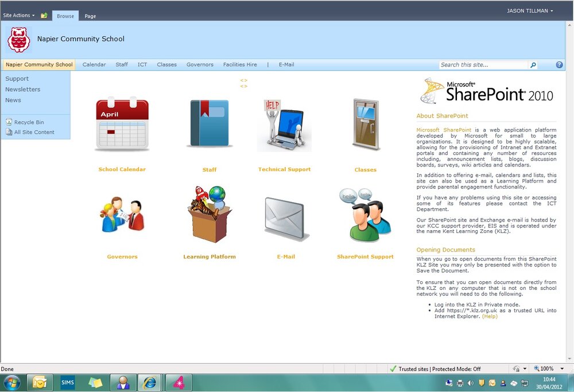The image size is (574, 392).
Task: Open Facilities Hire in the top navigation
Action: (x=240, y=64)
